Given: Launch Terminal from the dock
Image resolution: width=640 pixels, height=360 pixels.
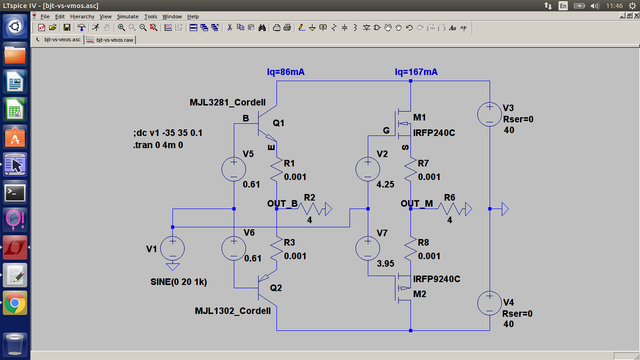Looking at the screenshot, I should point(15,193).
